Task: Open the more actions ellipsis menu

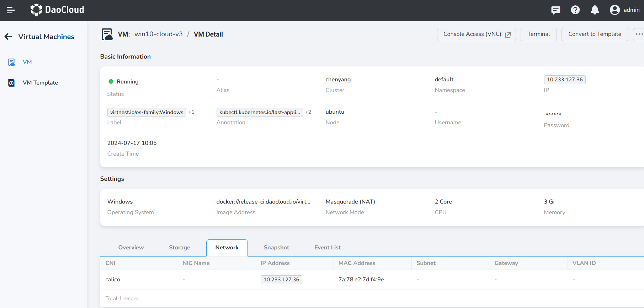Action: [x=639, y=34]
